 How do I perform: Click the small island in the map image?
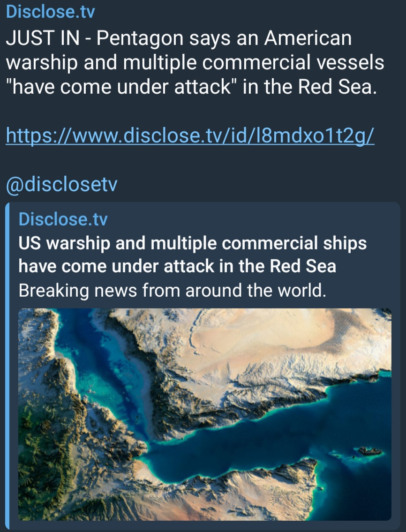370,450
